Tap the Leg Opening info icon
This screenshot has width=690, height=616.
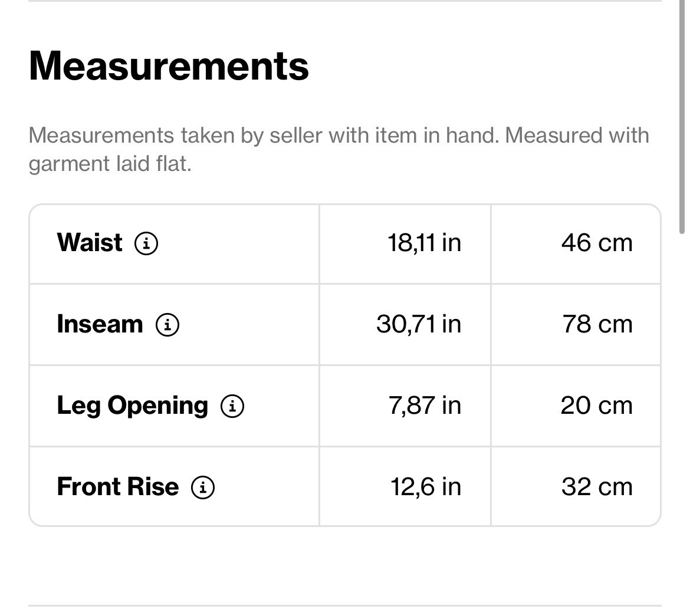232,406
